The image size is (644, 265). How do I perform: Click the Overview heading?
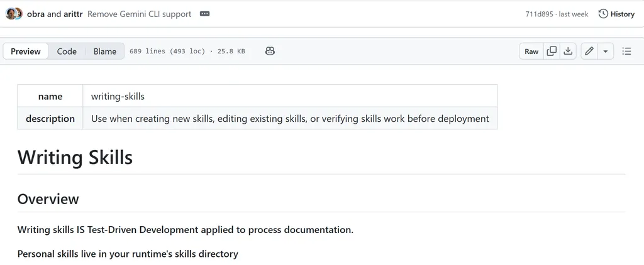[x=48, y=198]
